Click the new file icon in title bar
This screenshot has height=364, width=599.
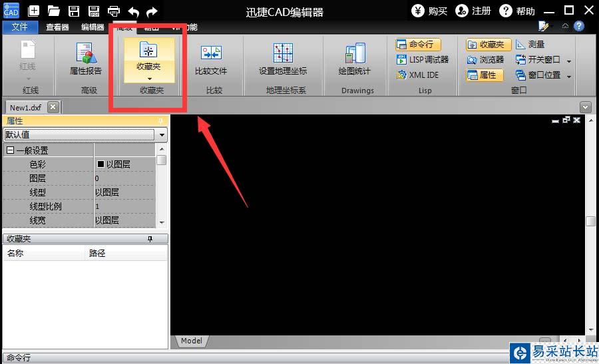tap(34, 11)
